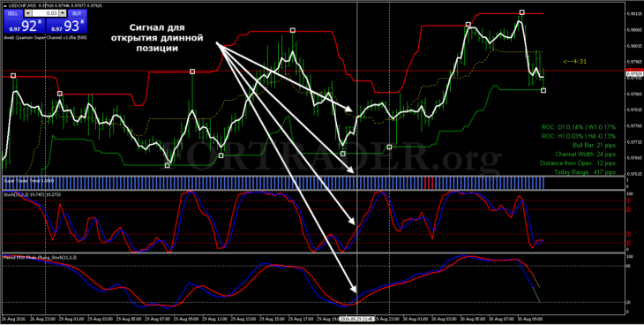The width and height of the screenshot is (644, 325).
Task: Click the red bars in Super Trader Trend
Action: 429,183
